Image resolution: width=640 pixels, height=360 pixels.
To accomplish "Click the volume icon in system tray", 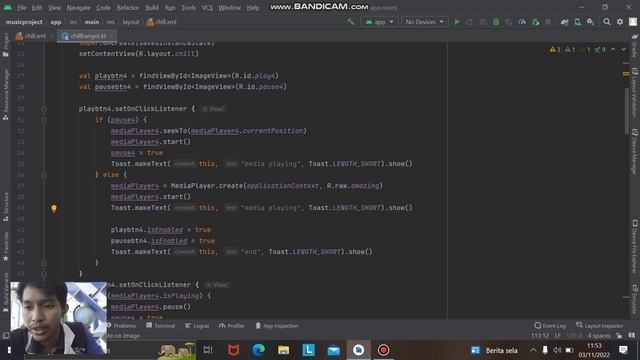I will (557, 350).
